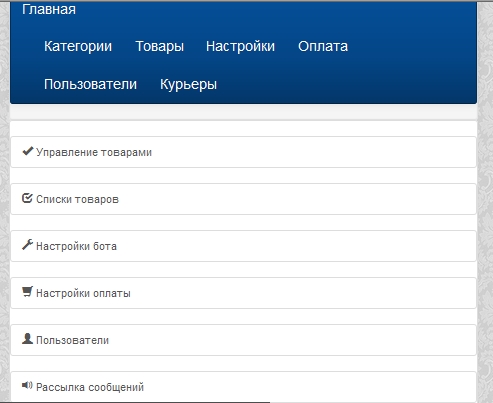Select Пользователи in the blue navbar
This screenshot has height=403, width=493.
pos(90,84)
